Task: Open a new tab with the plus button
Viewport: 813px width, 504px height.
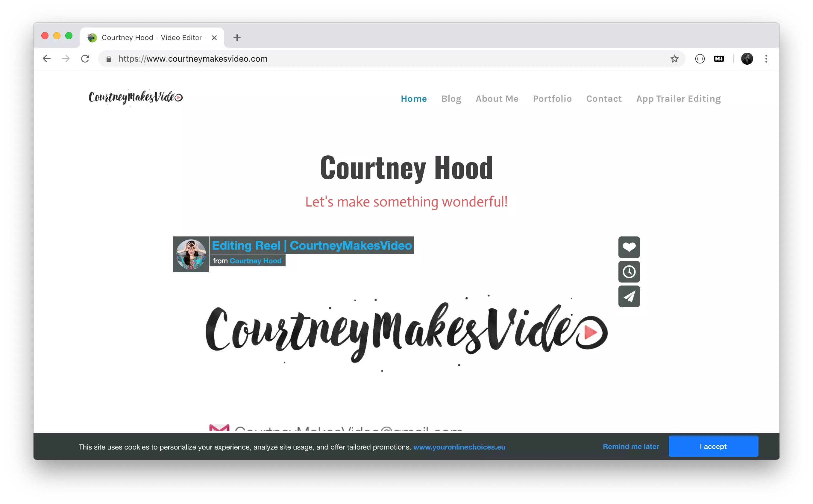Action: [x=237, y=38]
